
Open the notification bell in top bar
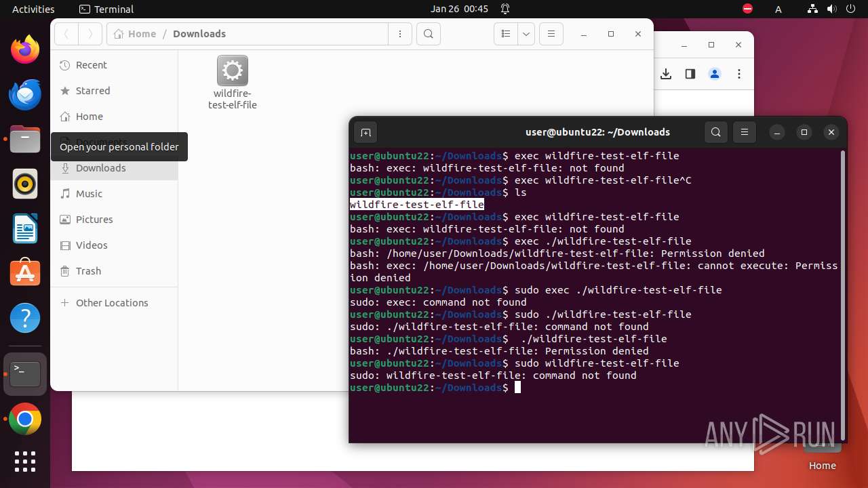pyautogui.click(x=505, y=9)
